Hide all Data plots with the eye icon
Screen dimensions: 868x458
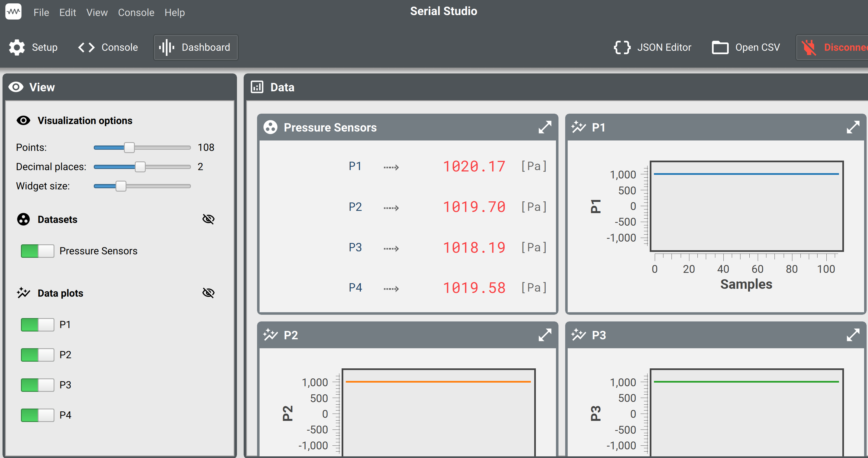(x=208, y=293)
